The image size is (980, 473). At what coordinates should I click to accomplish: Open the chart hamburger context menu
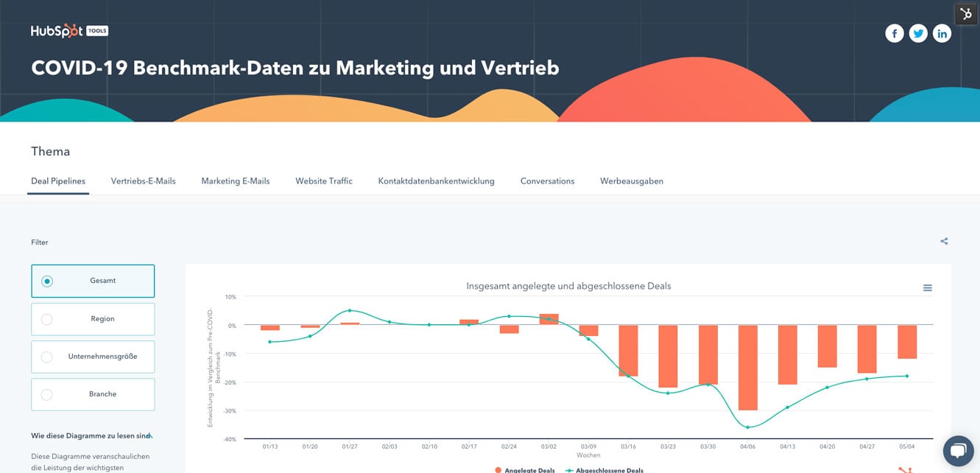[928, 288]
